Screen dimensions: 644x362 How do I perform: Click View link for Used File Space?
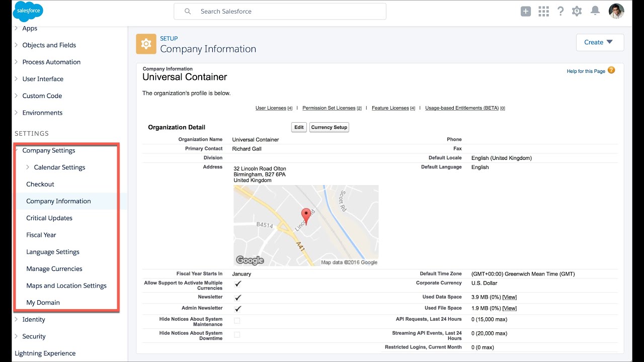click(x=510, y=308)
